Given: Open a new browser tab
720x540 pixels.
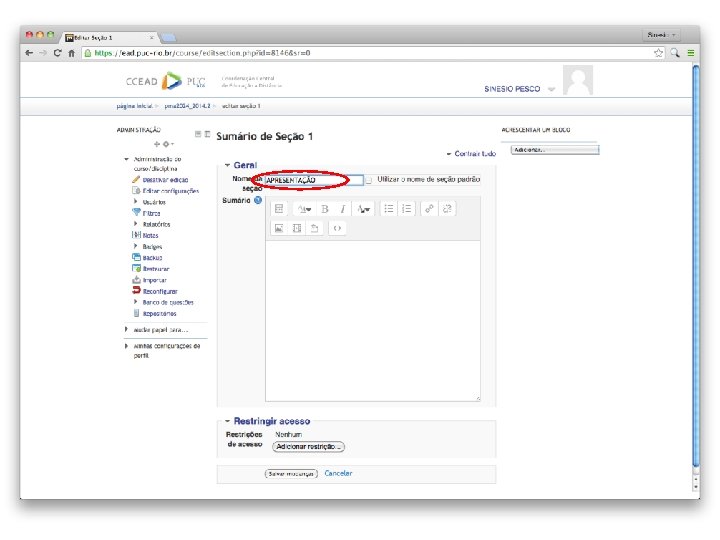Looking at the screenshot, I should 169,38.
